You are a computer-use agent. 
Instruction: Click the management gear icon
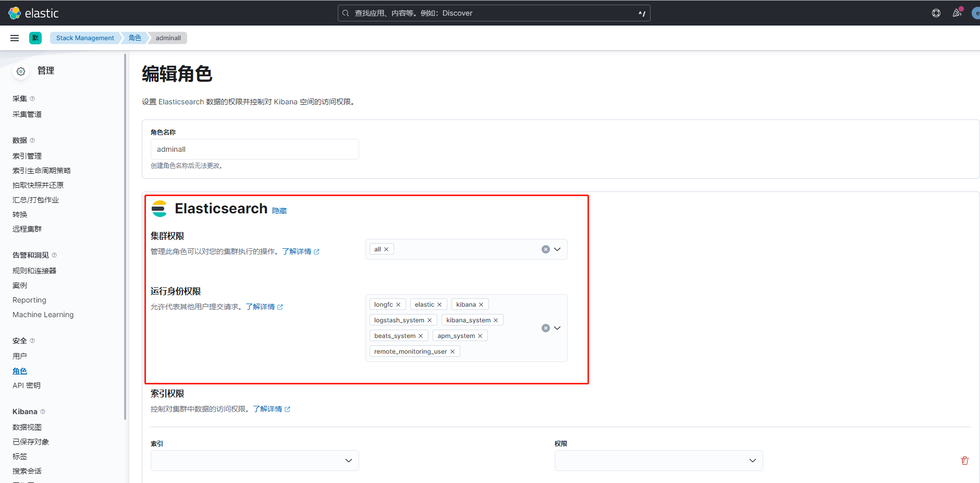point(21,71)
